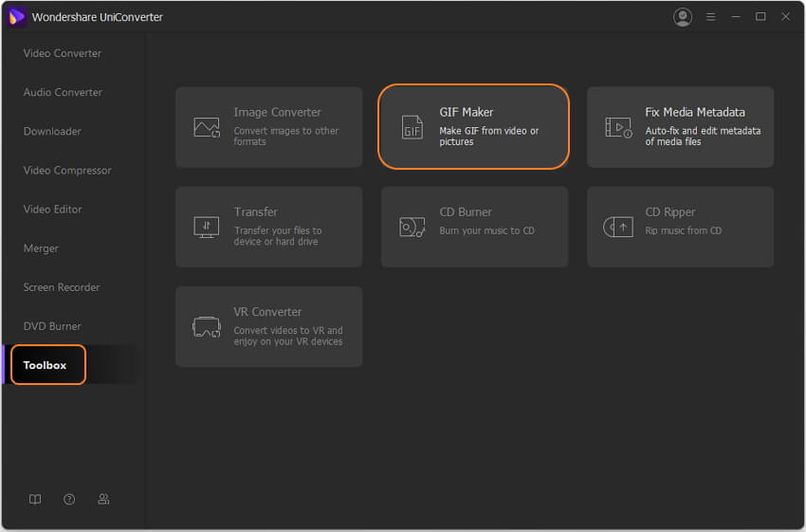Open the hamburger menu in title bar
Image resolution: width=806 pixels, height=532 pixels.
711,17
